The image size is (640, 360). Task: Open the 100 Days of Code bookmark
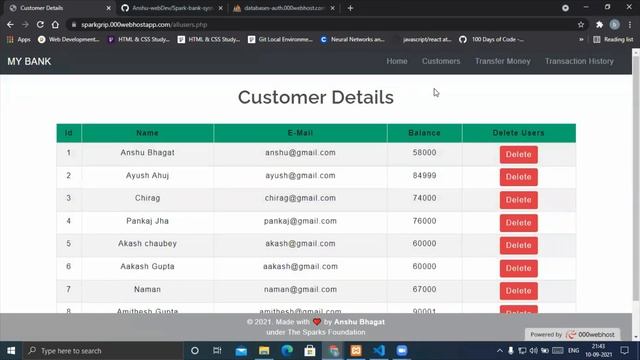click(491, 39)
